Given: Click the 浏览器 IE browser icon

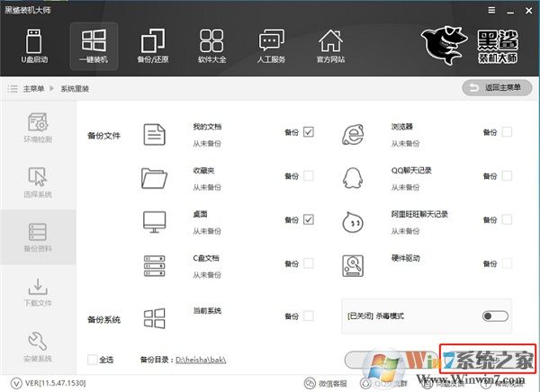Looking at the screenshot, I should pos(353,135).
